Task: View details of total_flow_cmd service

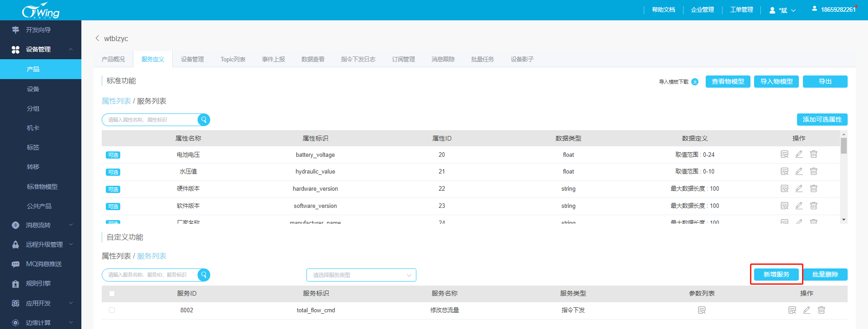Action: tap(792, 310)
